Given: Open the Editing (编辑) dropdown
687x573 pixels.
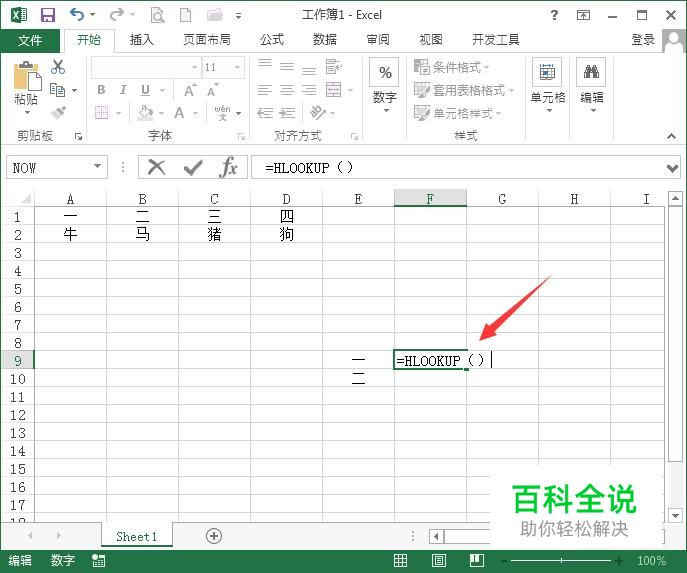Looking at the screenshot, I should tap(591, 86).
